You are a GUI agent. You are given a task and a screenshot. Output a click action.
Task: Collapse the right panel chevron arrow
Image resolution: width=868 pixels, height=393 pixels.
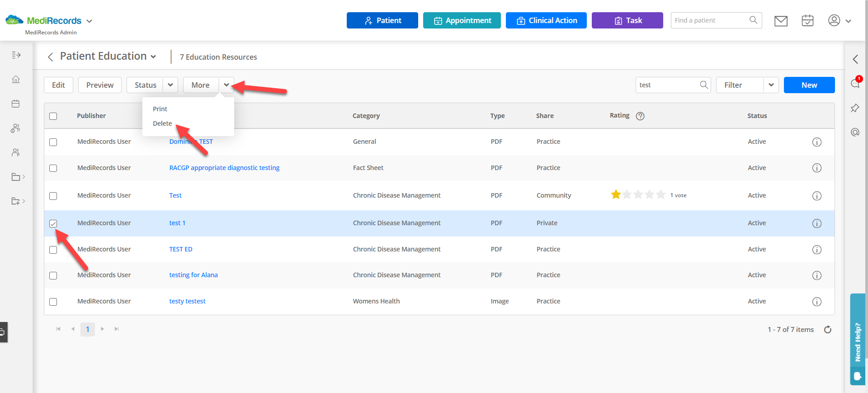[x=855, y=59]
